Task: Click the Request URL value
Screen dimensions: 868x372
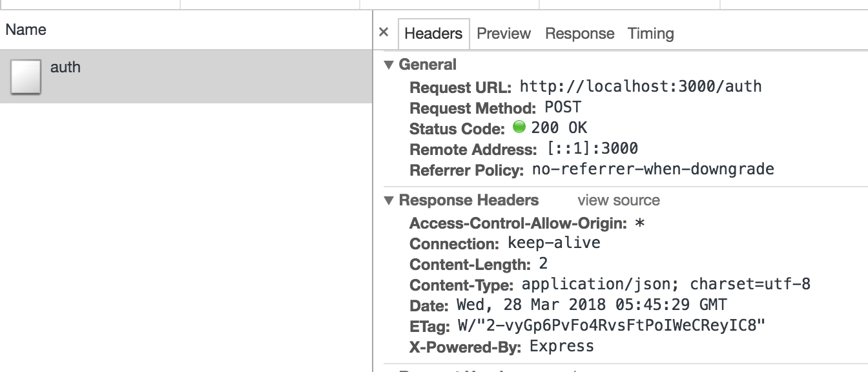Action: [640, 87]
